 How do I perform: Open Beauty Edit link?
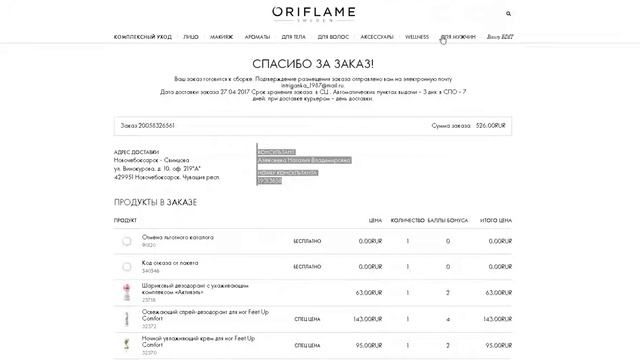[x=500, y=37]
